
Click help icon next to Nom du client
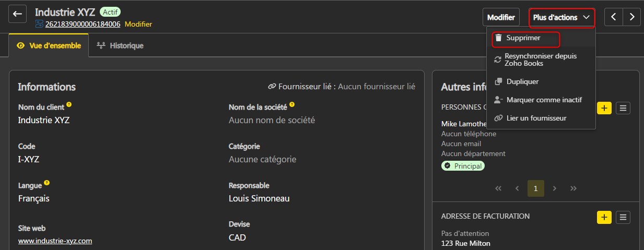point(69,105)
